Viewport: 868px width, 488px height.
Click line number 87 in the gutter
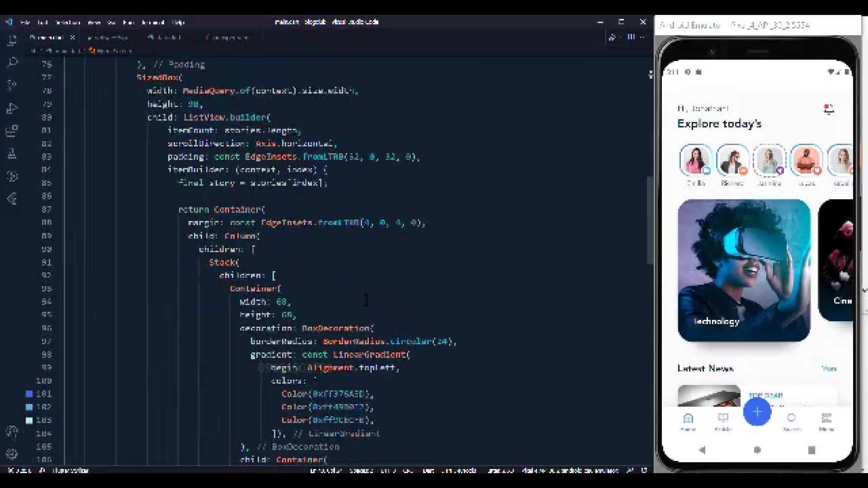point(46,209)
